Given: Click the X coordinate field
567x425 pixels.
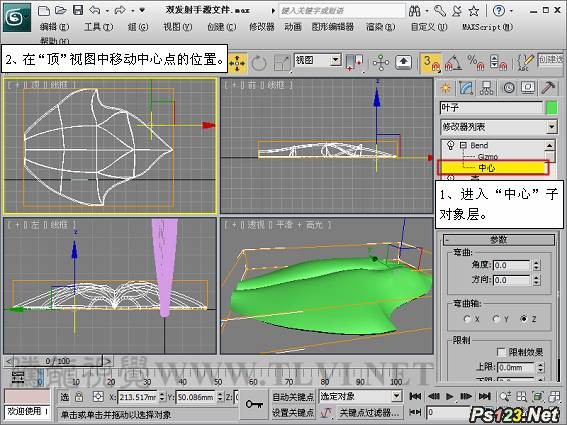Looking at the screenshot, I should pyautogui.click(x=138, y=397).
